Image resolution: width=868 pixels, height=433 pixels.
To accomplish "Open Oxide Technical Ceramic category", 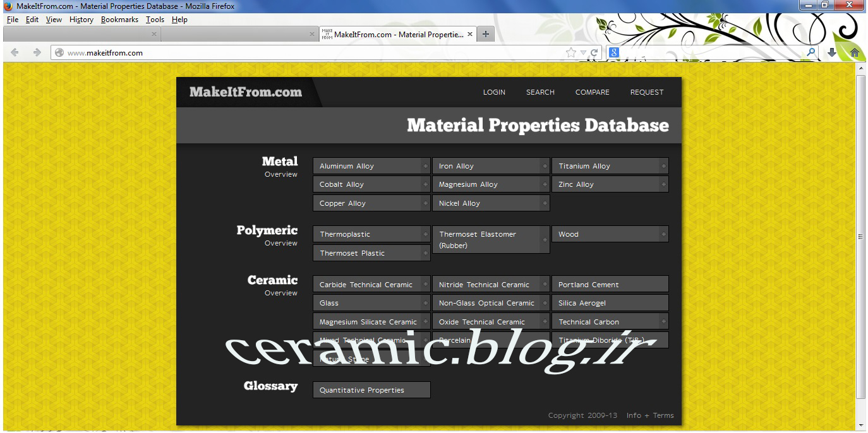I will [491, 322].
